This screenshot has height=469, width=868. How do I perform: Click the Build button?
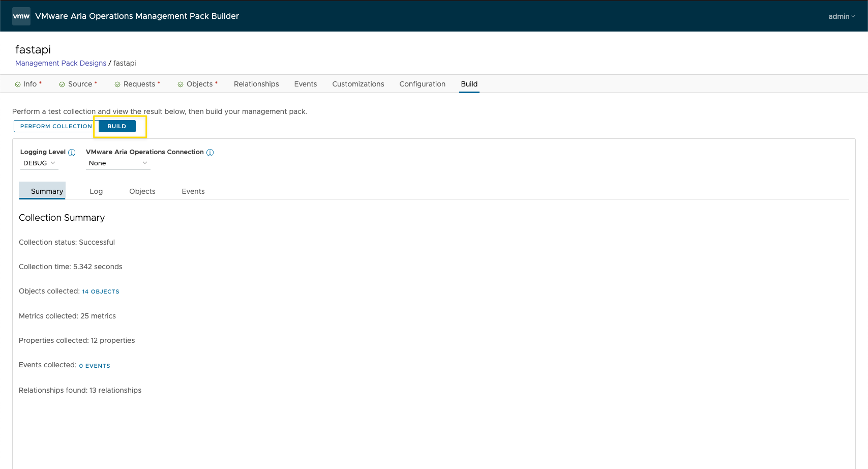coord(117,126)
